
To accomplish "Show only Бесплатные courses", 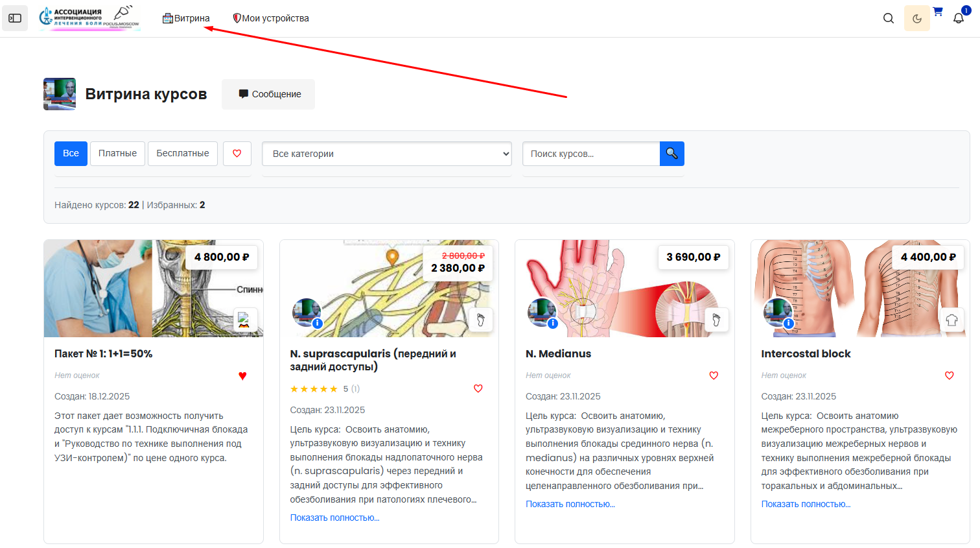I will (183, 154).
